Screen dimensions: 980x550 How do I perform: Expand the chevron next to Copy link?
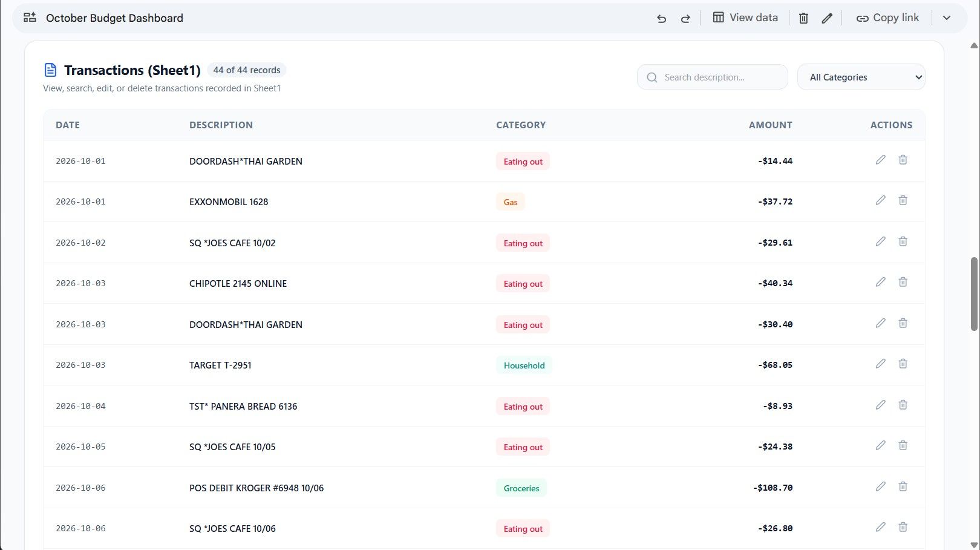[947, 18]
